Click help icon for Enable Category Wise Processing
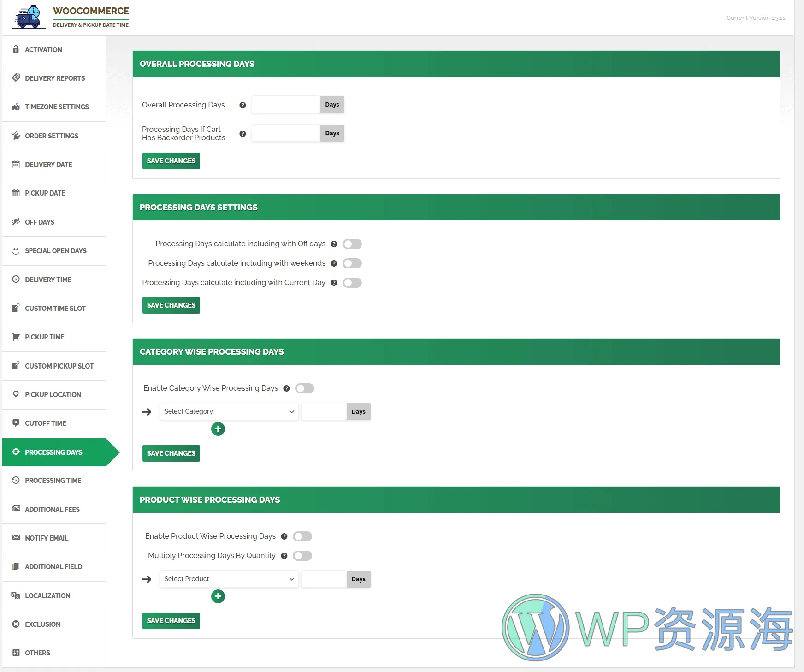The height and width of the screenshot is (672, 804). 286,388
